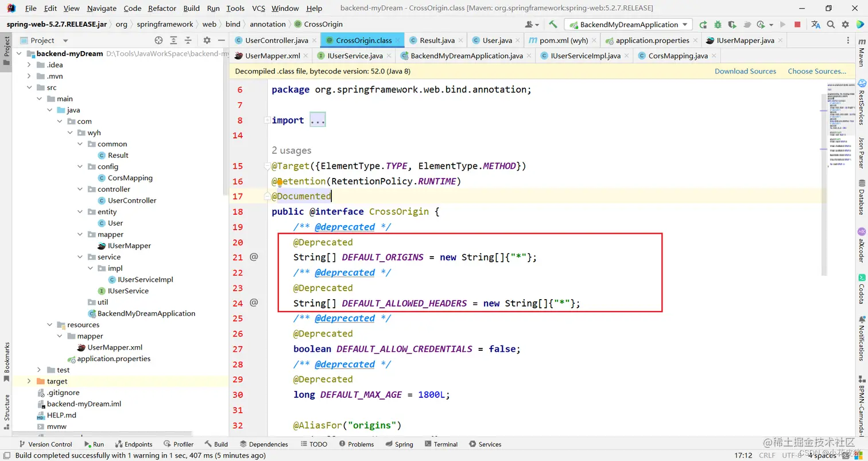The image size is (868, 461).
Task: Click the Choose Sources... link
Action: [817, 71]
